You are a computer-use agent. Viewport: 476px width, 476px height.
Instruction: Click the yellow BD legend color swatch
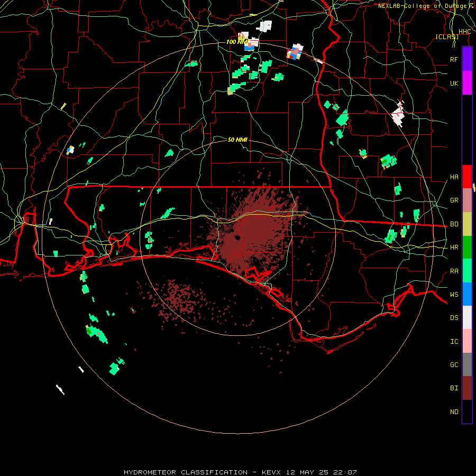pos(467,224)
